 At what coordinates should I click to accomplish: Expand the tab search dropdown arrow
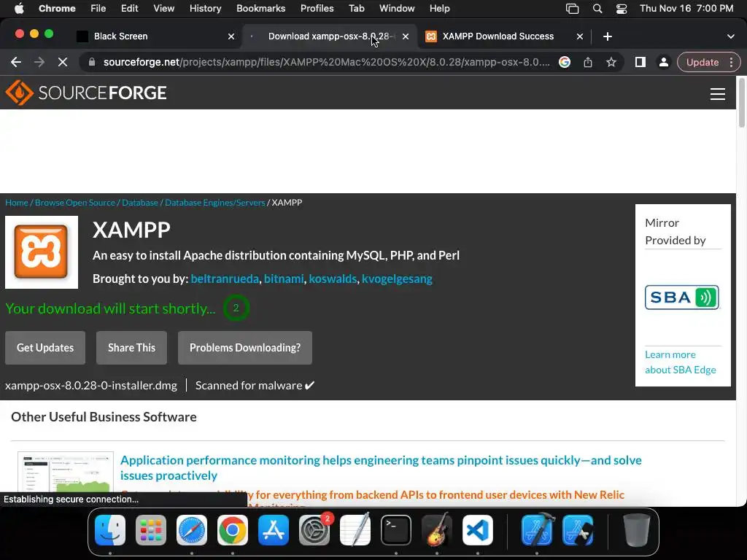(730, 36)
